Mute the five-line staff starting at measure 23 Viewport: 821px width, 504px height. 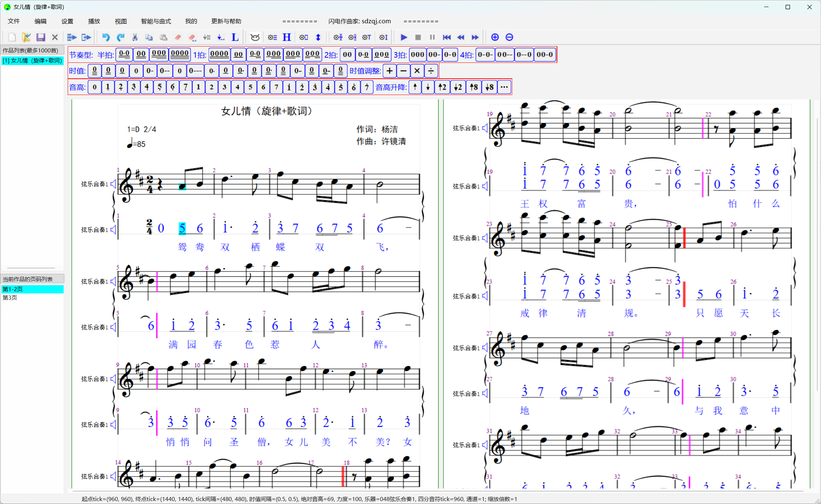(x=485, y=238)
